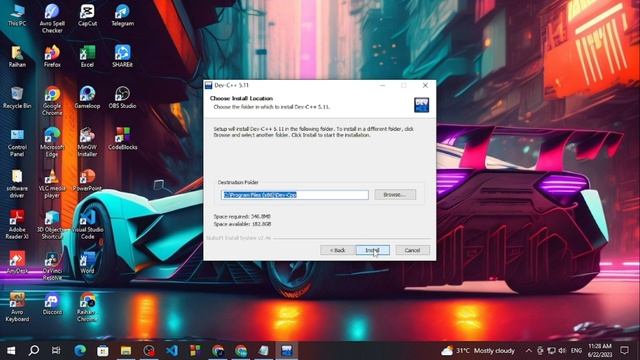The image size is (640, 360).
Task: Click the Install button
Action: click(x=372, y=250)
